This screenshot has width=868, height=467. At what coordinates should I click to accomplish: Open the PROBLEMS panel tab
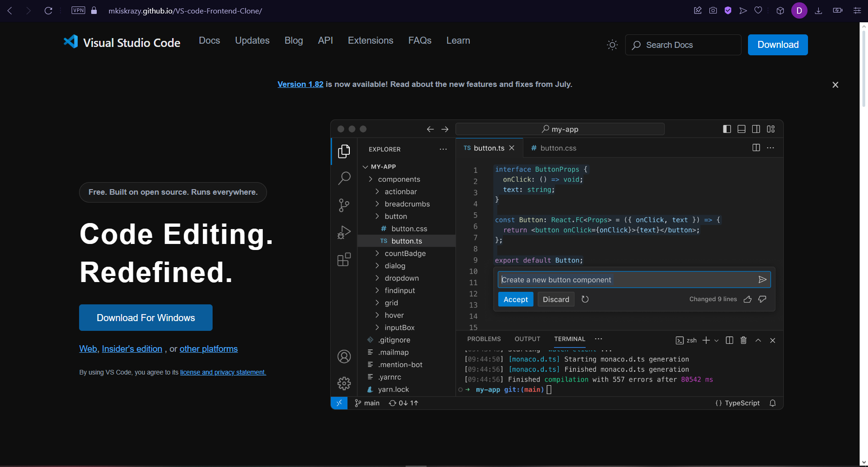[x=484, y=339]
